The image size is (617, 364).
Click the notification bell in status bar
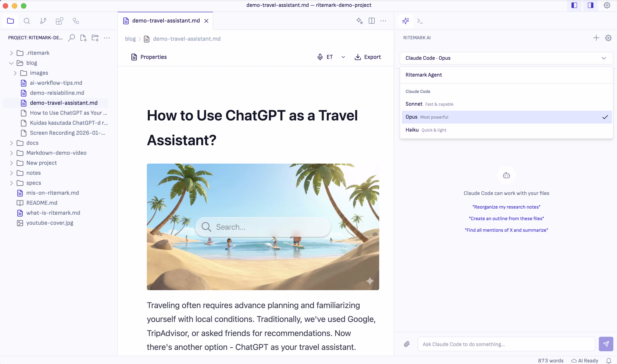(609, 361)
